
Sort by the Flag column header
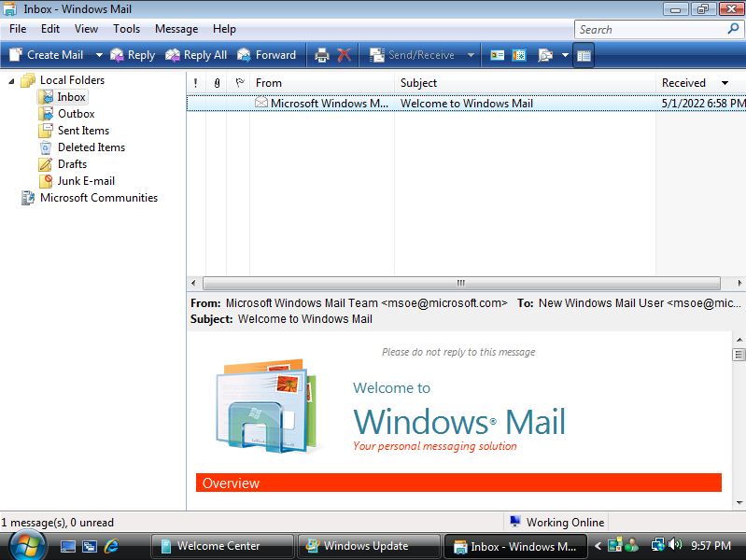coord(239,83)
